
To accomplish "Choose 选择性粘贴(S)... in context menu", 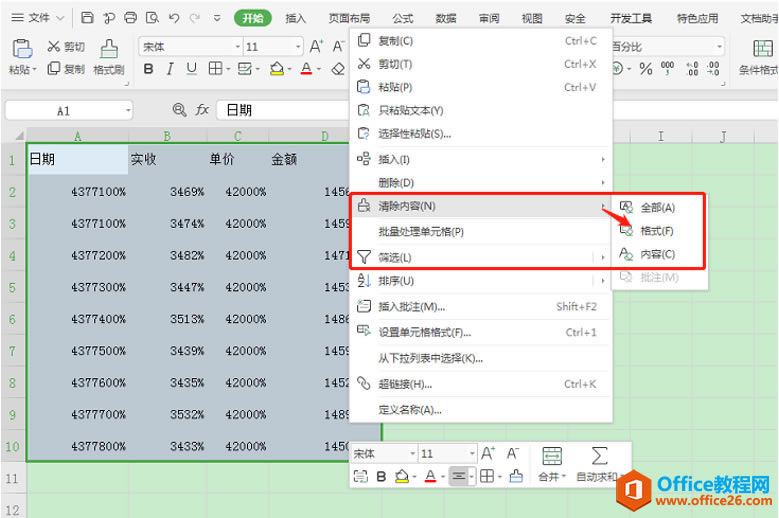I will point(480,134).
